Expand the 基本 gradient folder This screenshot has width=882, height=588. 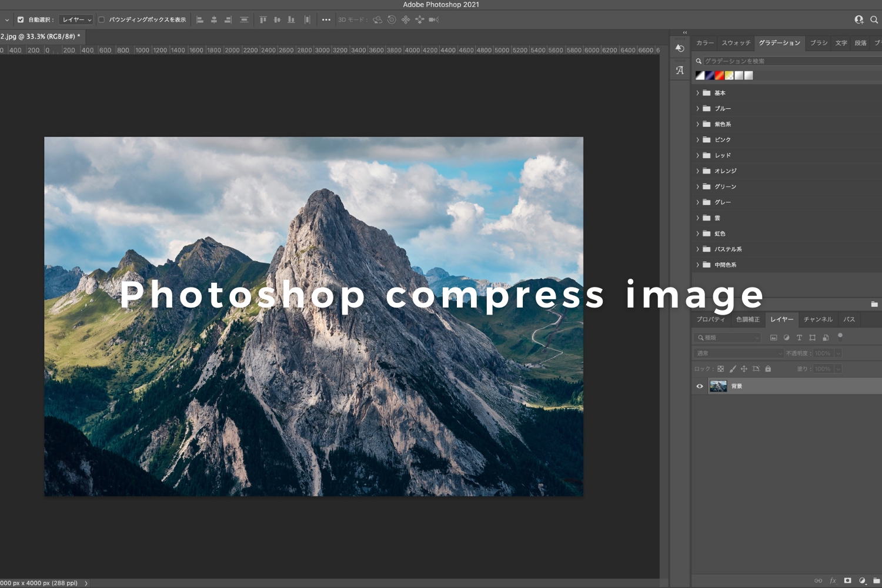pos(698,93)
